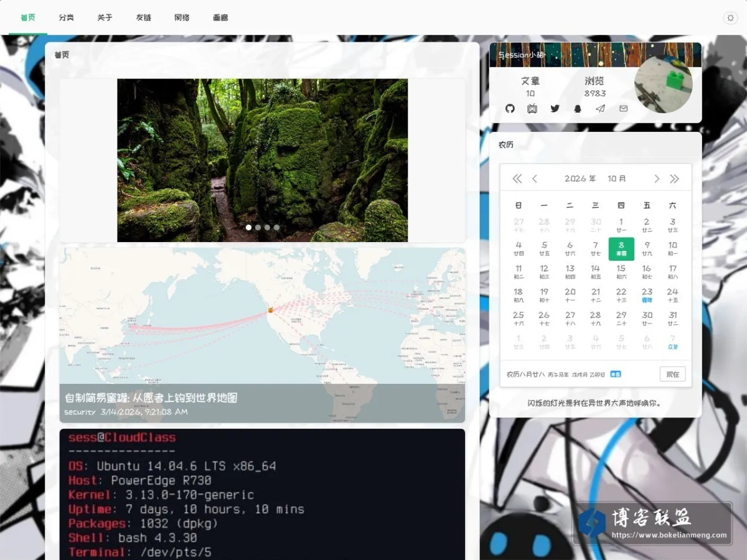Select the third carousel dot
This screenshot has height=560, width=747.
pyautogui.click(x=268, y=228)
